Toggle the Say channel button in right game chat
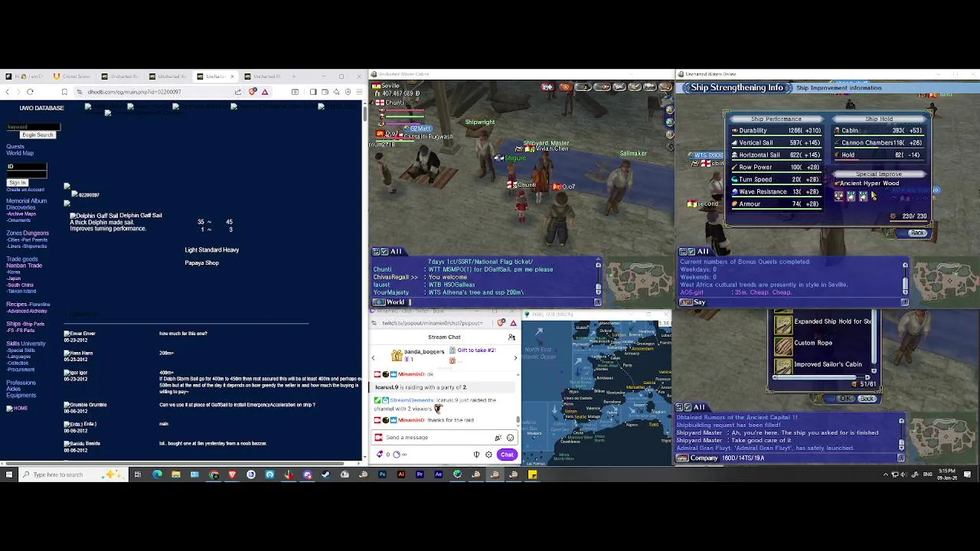This screenshot has width=980, height=551. tap(686, 302)
